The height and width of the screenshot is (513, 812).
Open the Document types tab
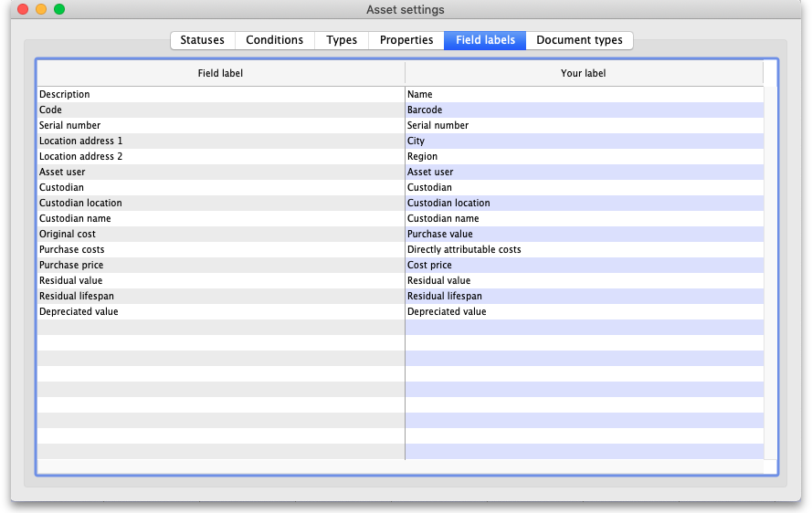[x=579, y=40]
